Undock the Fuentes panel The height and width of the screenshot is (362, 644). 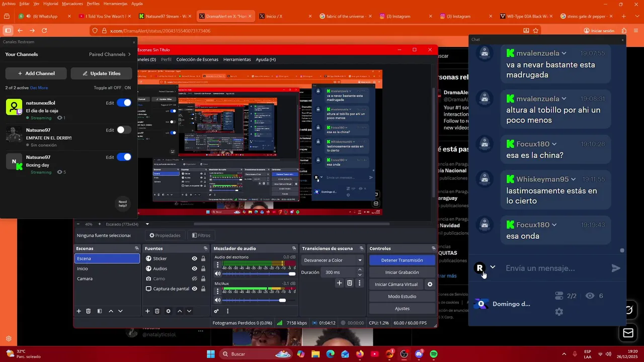(205, 248)
